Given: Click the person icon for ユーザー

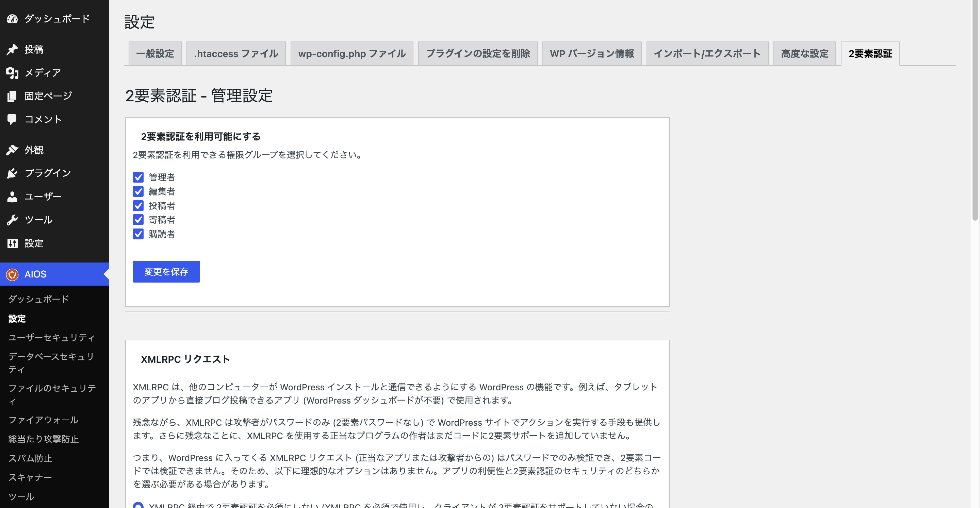Looking at the screenshot, I should click(12, 197).
